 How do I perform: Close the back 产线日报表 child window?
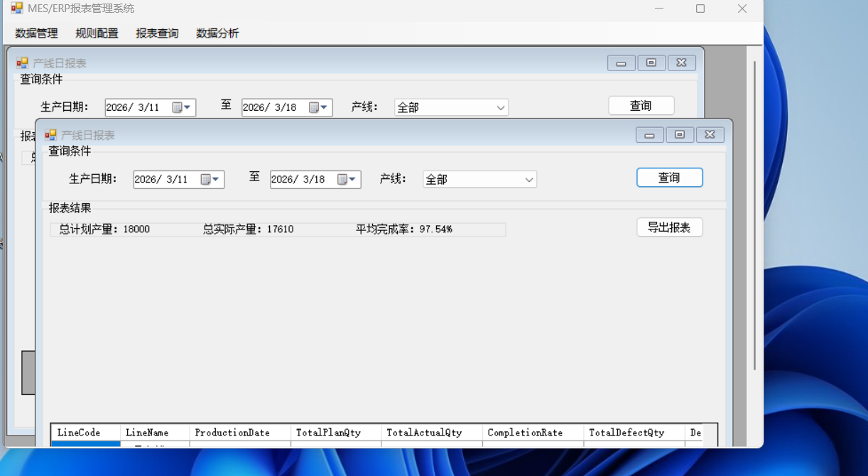click(x=682, y=63)
